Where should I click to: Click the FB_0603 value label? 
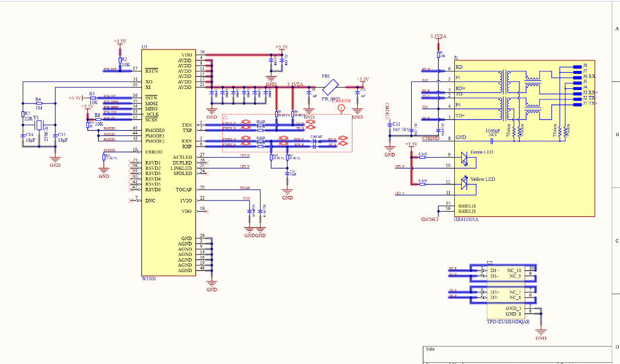point(330,99)
